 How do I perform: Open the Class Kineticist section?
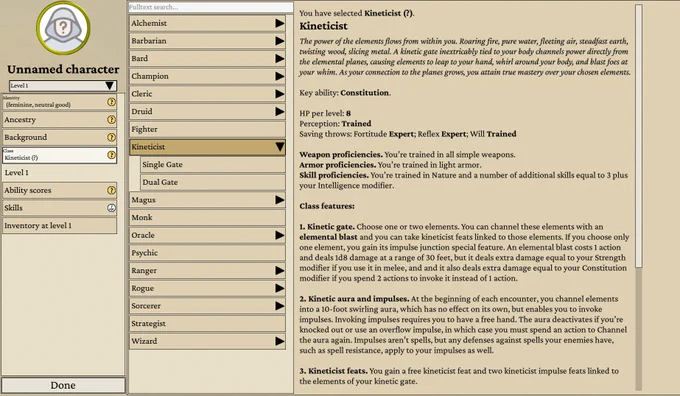(59, 155)
